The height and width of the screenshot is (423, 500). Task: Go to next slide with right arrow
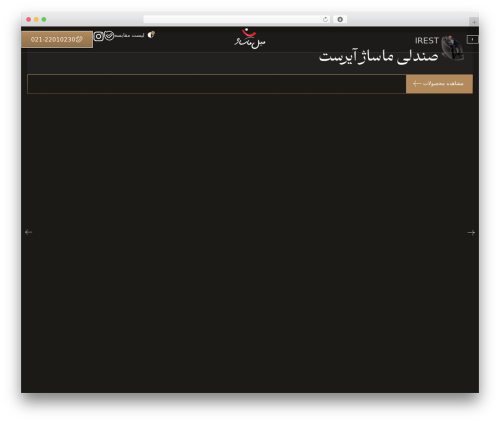tap(471, 233)
